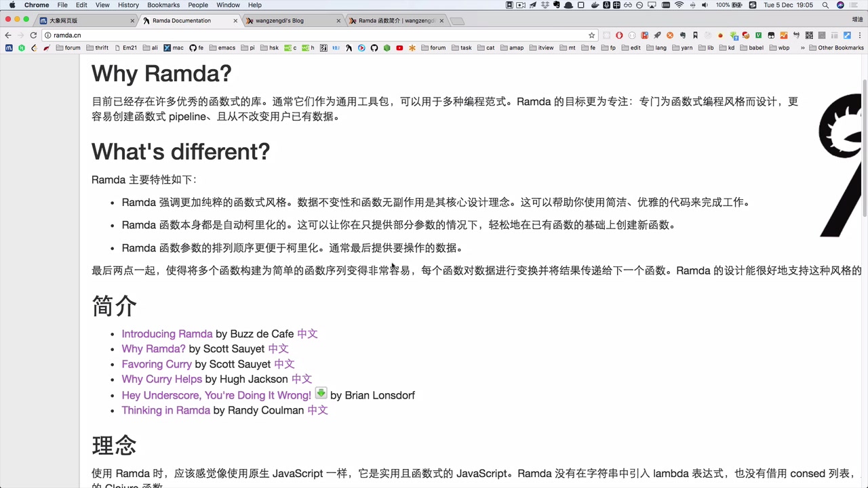Open the People menu
868x488 pixels.
(x=198, y=5)
